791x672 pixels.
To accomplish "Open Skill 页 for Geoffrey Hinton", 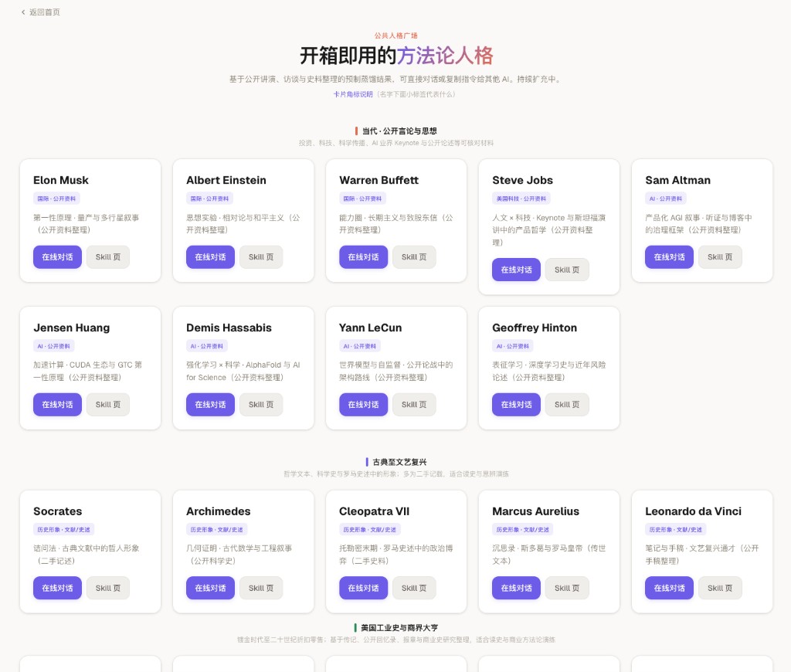I will pos(567,405).
